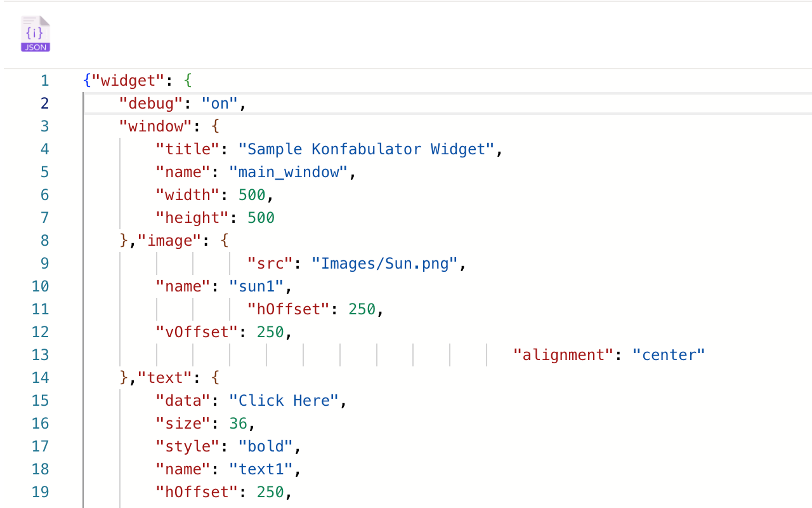This screenshot has width=812, height=508.
Task: Click the JSON file icon
Action: [x=36, y=34]
